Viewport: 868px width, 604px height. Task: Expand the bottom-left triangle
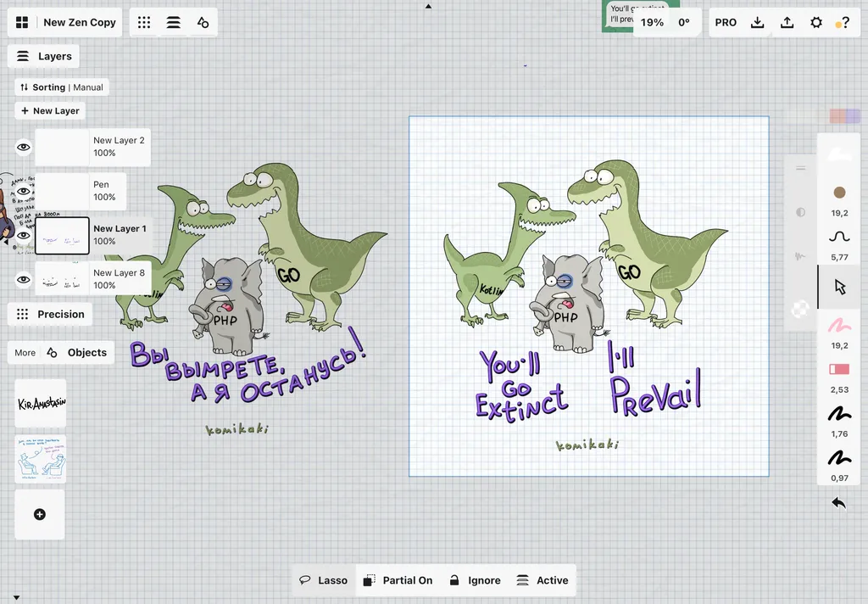(17, 597)
